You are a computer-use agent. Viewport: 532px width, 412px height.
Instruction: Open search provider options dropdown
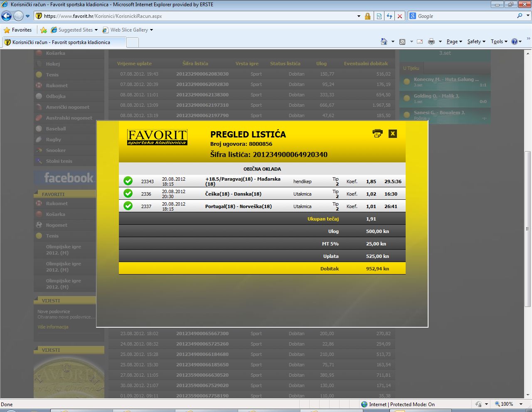[528, 16]
